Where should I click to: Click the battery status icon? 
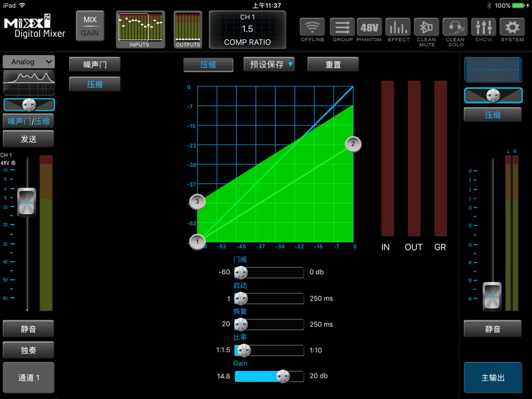click(520, 6)
